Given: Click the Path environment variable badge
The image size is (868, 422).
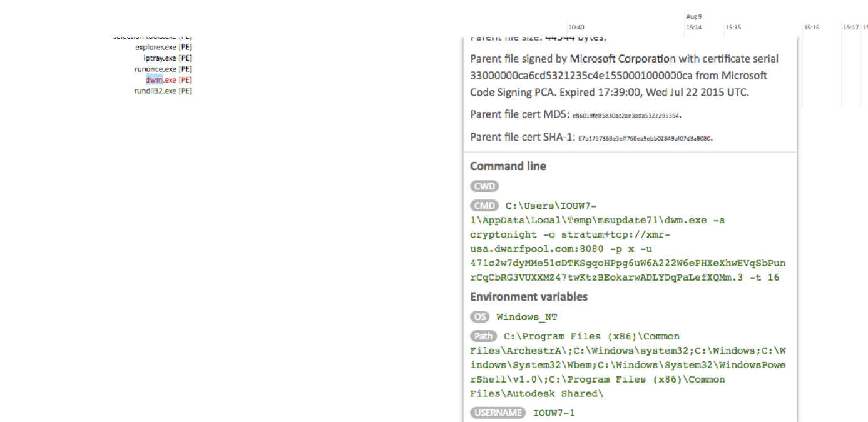Looking at the screenshot, I should (484, 336).
